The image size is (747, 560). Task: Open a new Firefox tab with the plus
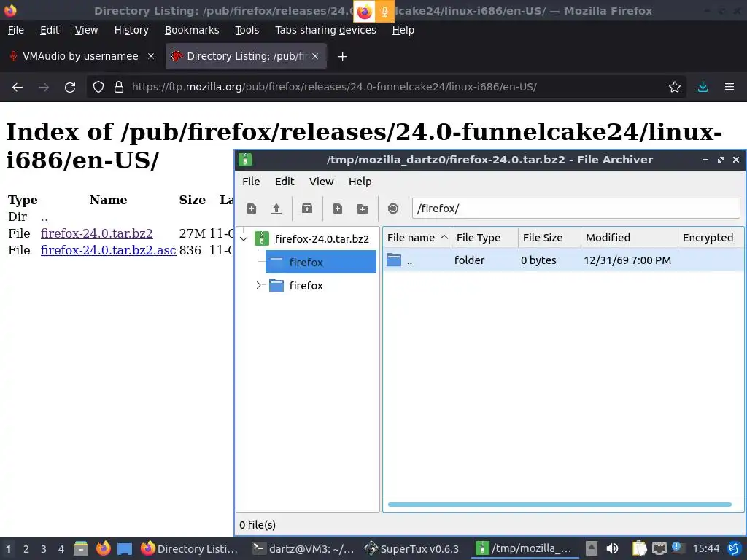342,57
